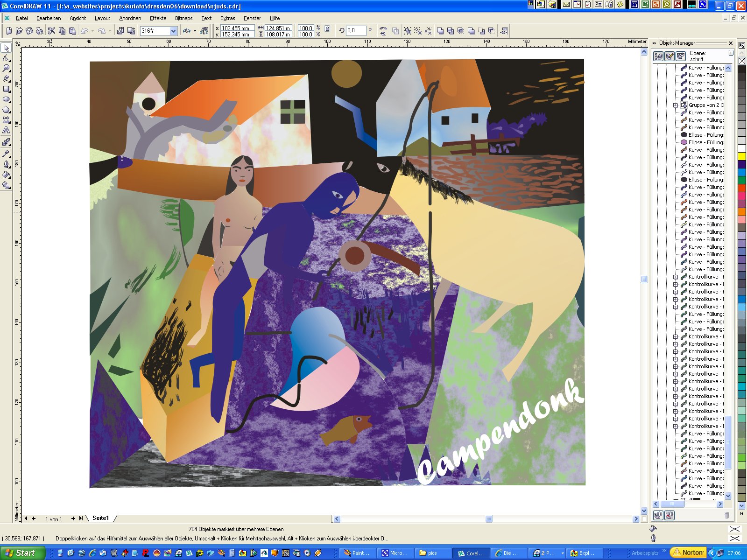This screenshot has height=560, width=747.
Task: Open the Bearbeiten menu
Action: pyautogui.click(x=49, y=18)
